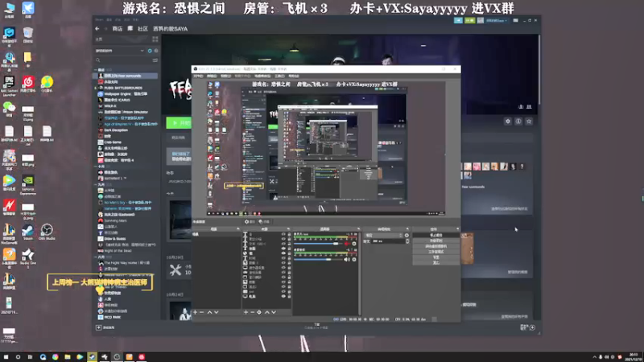Image resolution: width=644 pixels, height=362 pixels.
Task: Toggle visibility eye for the 窗口捕获 source
Action: (283, 277)
